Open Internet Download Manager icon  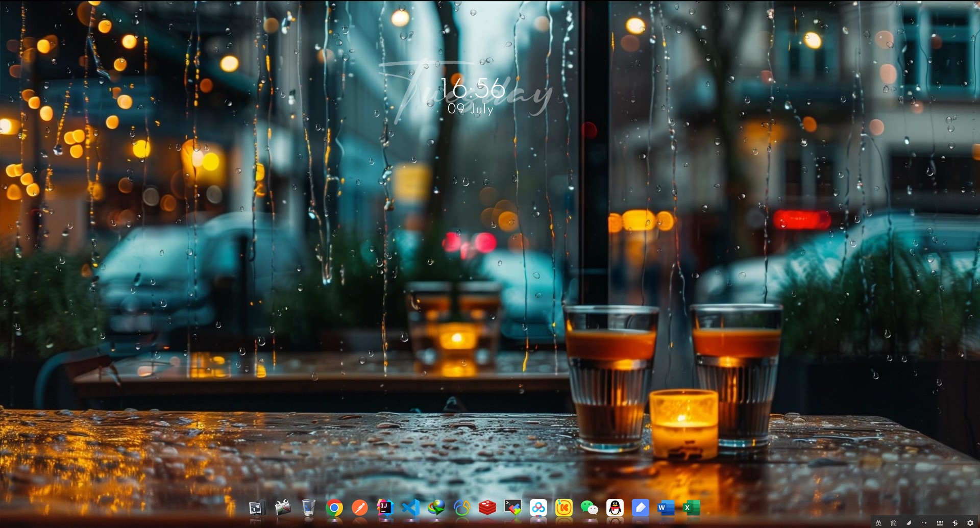point(436,508)
